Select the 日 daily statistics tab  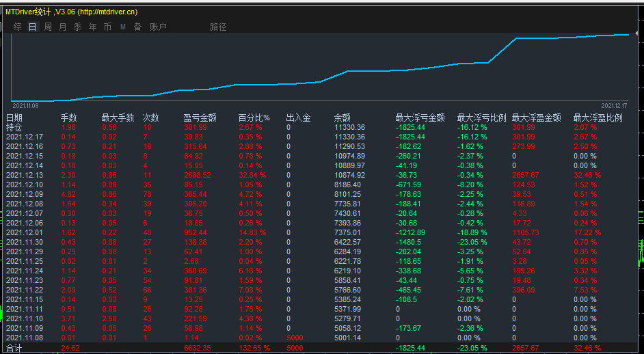coord(32,27)
